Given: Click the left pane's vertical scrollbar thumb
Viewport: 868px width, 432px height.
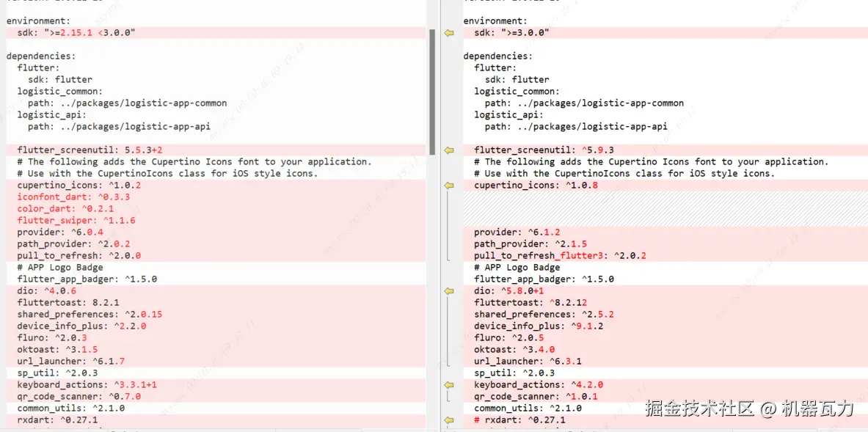Looking at the screenshot, I should click(432, 92).
